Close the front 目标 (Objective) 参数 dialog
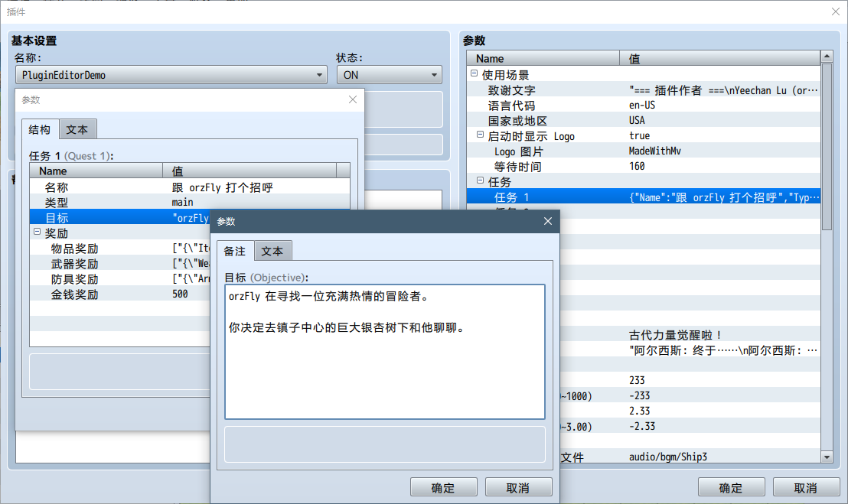Viewport: 848px width, 504px height. pyautogui.click(x=548, y=222)
